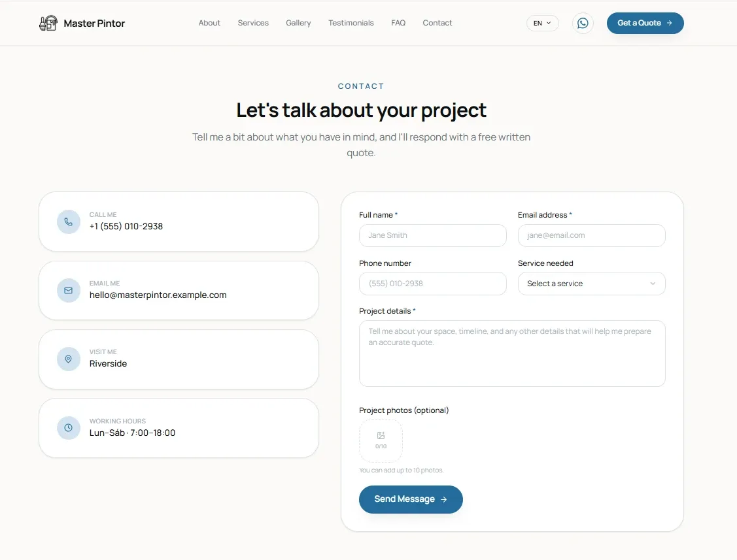The width and height of the screenshot is (737, 560).
Task: Click the Master Pintor paint logo icon
Action: 48,23
